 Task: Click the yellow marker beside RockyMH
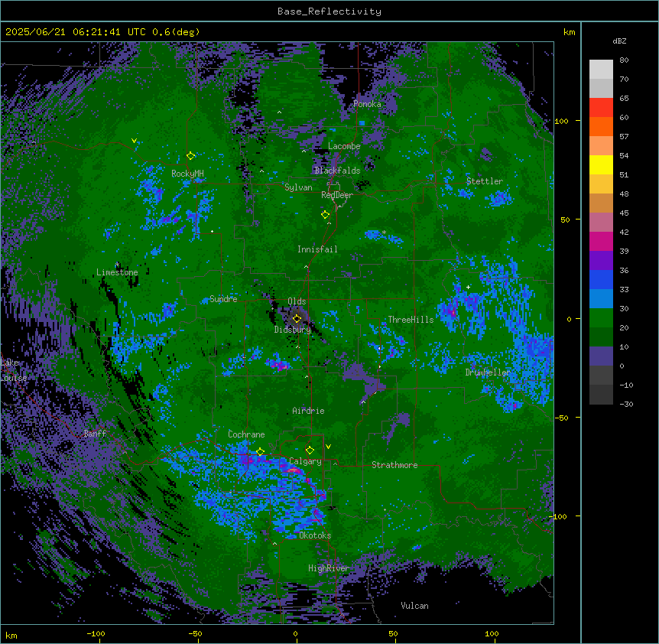[x=191, y=156]
